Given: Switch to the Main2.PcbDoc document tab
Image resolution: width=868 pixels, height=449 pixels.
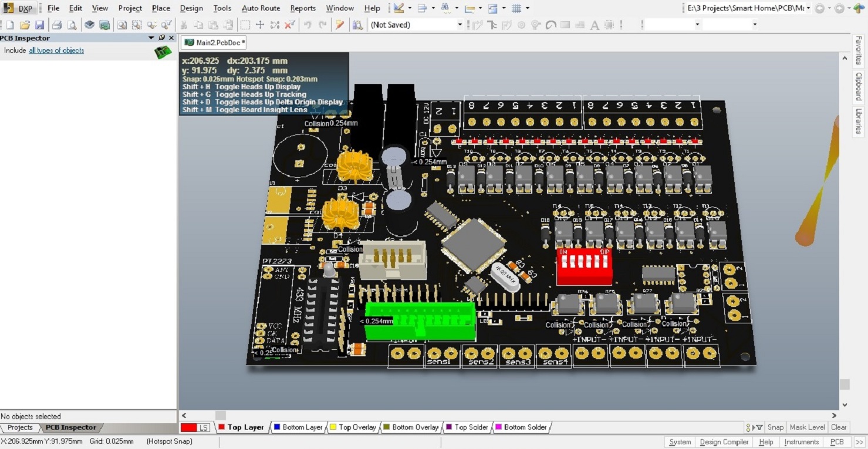Looking at the screenshot, I should [214, 43].
